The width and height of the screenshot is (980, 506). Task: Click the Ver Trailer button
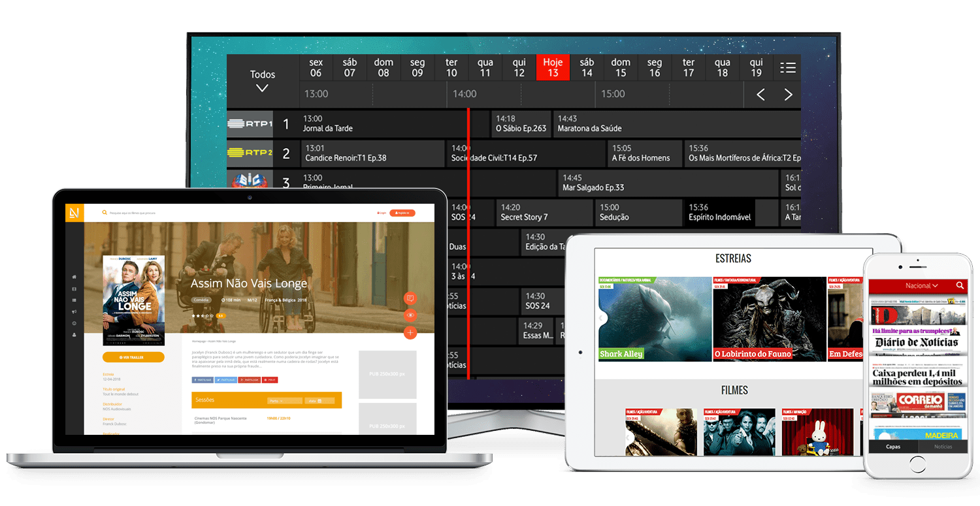(133, 357)
